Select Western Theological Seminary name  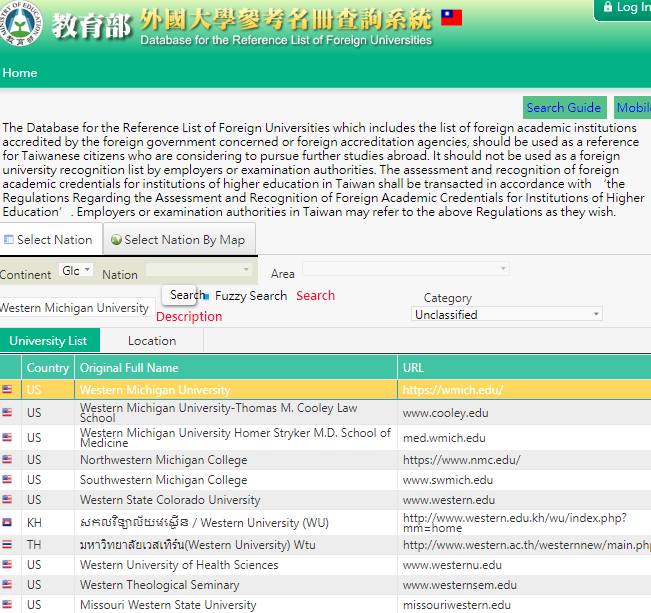click(x=159, y=585)
